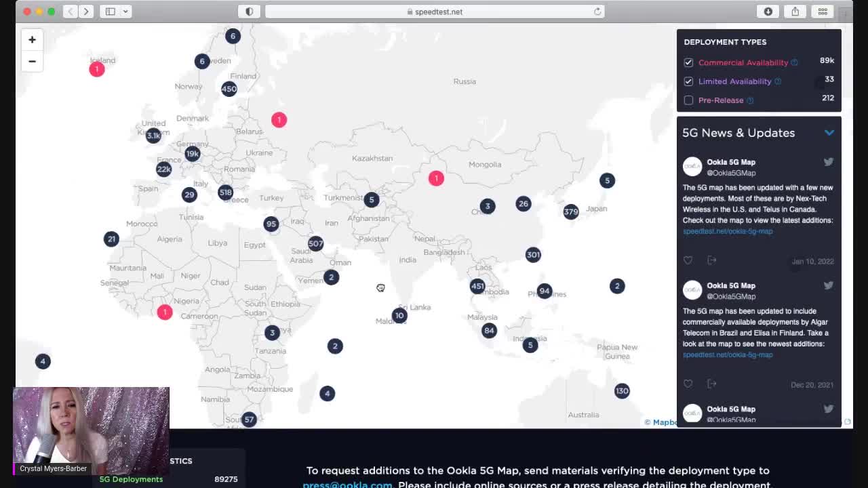Click the 5G Deployments statistic label
This screenshot has height=488, width=868.
131,479
